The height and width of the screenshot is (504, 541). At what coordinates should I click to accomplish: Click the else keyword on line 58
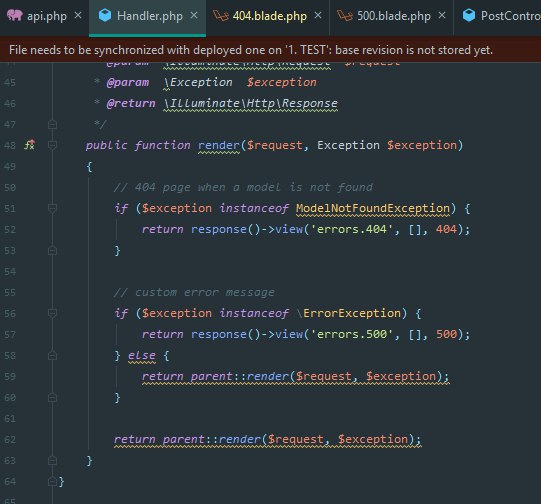(142, 355)
